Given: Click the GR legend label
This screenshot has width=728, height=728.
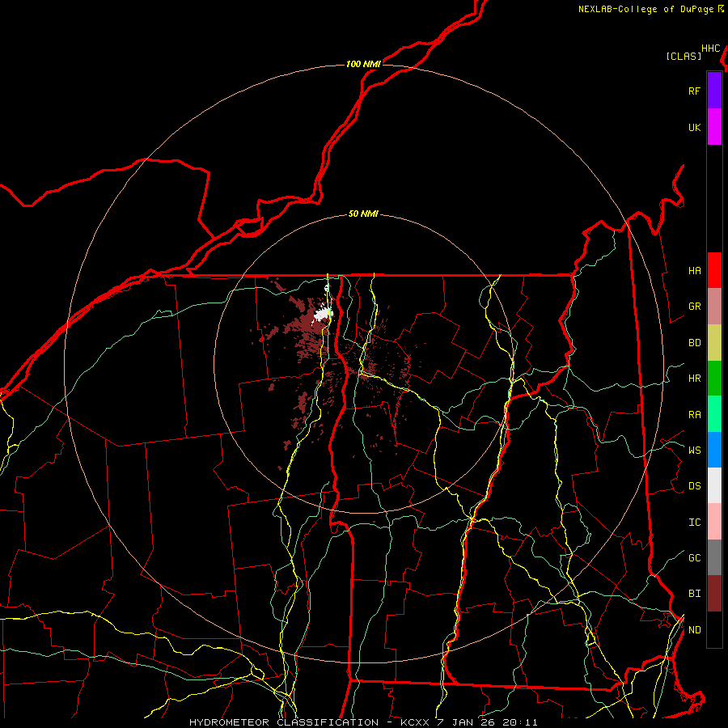Looking at the screenshot, I should point(694,306).
